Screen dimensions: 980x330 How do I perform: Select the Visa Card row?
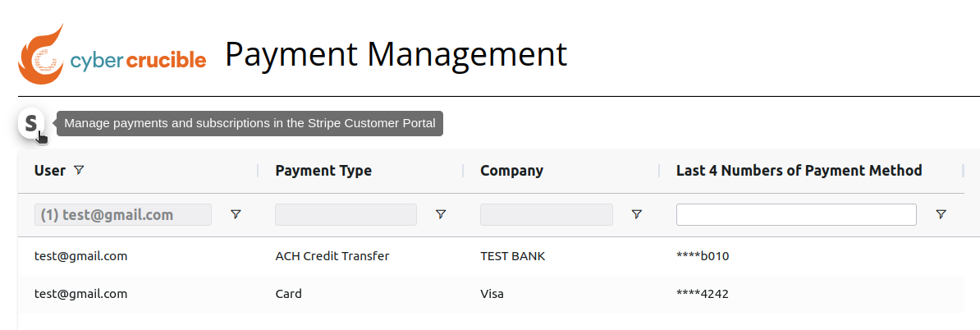point(491,294)
